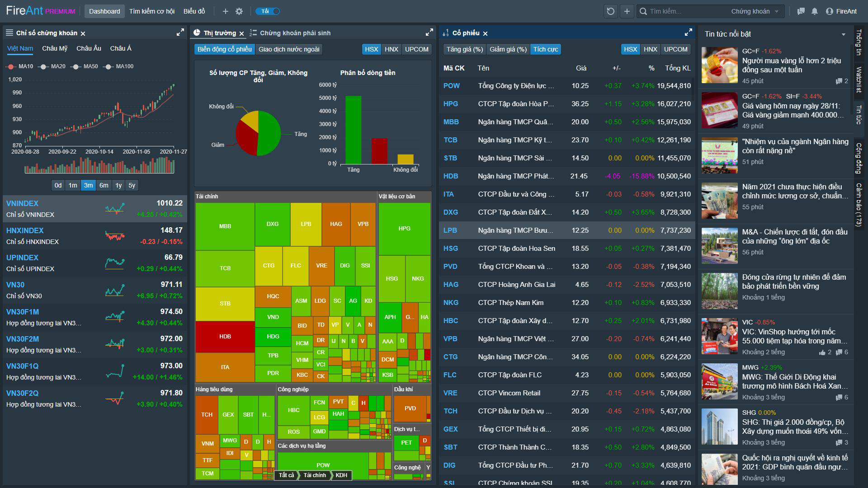Open the Chỉ số chứng khoán panel menu
Viewport: 868px width, 488px height.
click(x=9, y=33)
